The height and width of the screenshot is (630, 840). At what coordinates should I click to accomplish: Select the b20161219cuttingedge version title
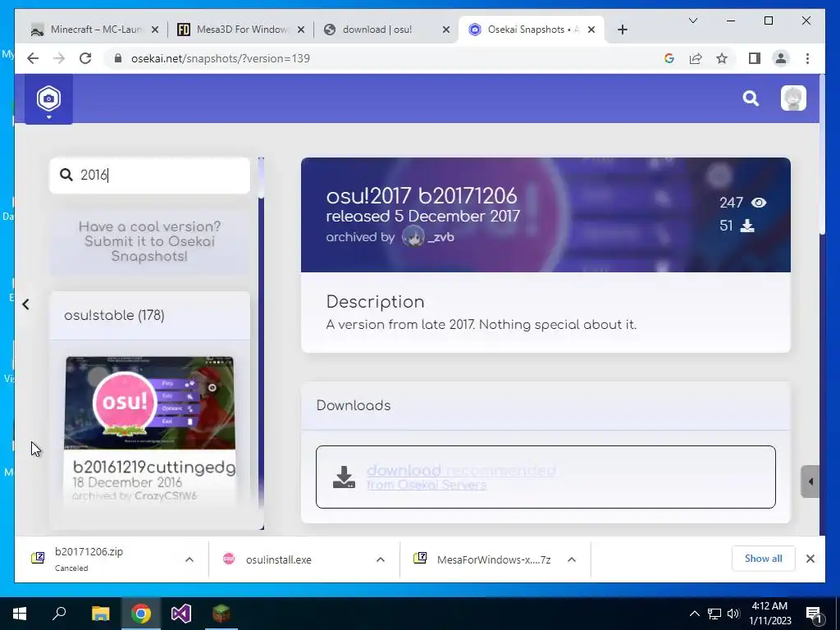point(154,467)
